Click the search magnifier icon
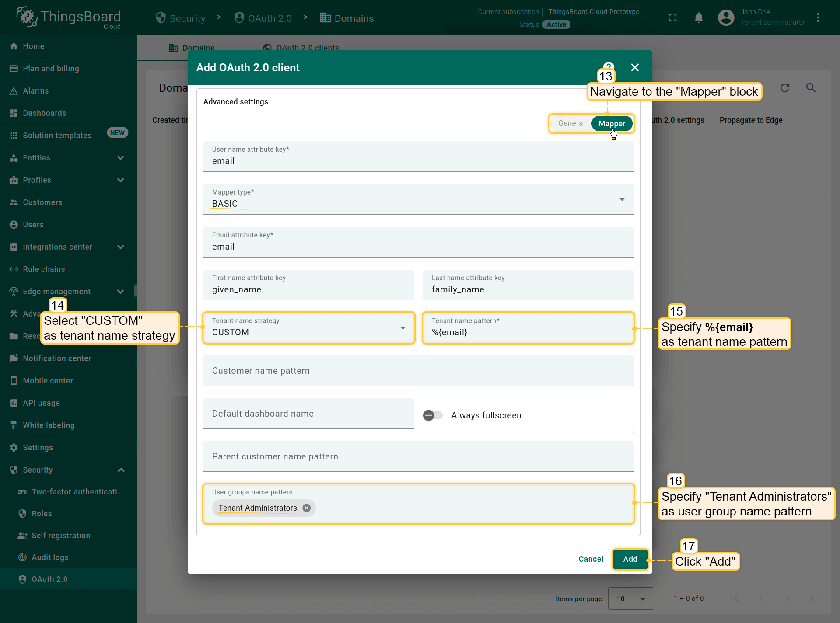The height and width of the screenshot is (623, 840). tap(811, 88)
